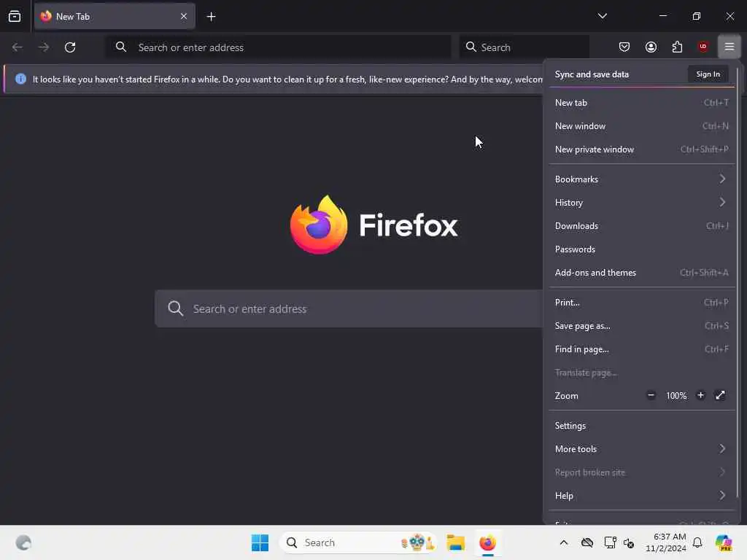This screenshot has height=560, width=747.
Task: Open a new tab with plus button
Action: tap(211, 17)
